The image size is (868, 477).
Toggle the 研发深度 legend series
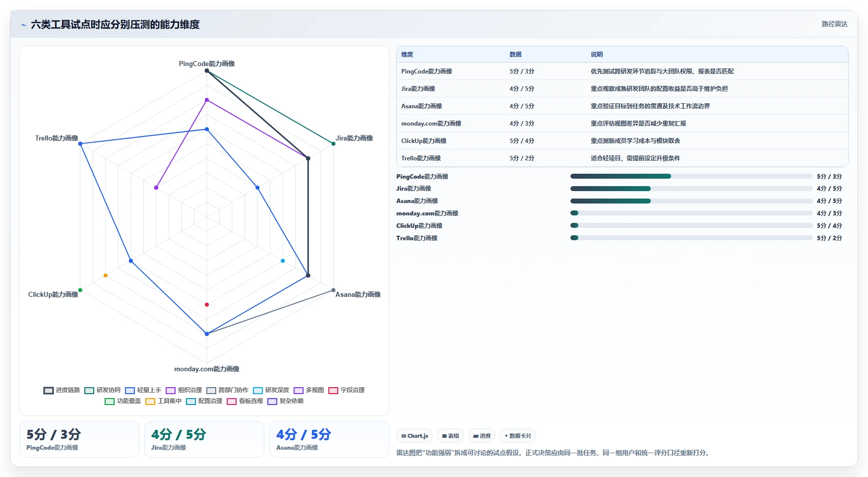271,390
